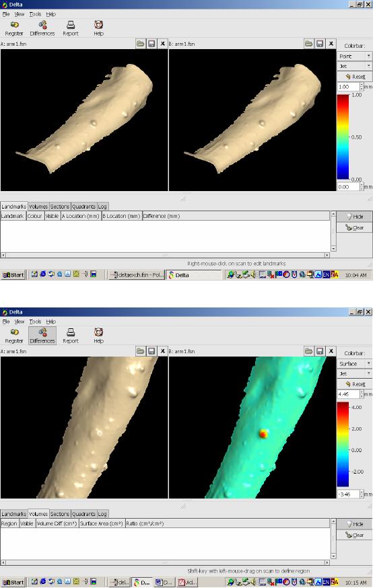373x588 pixels.
Task: Open Help menu in the 10:15 AM window
Action: click(51, 322)
